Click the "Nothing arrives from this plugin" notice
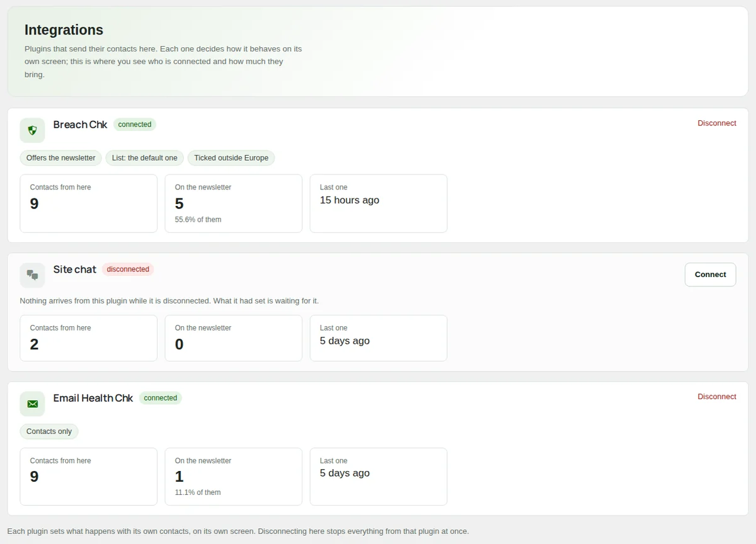Image resolution: width=756 pixels, height=544 pixels. click(x=169, y=301)
